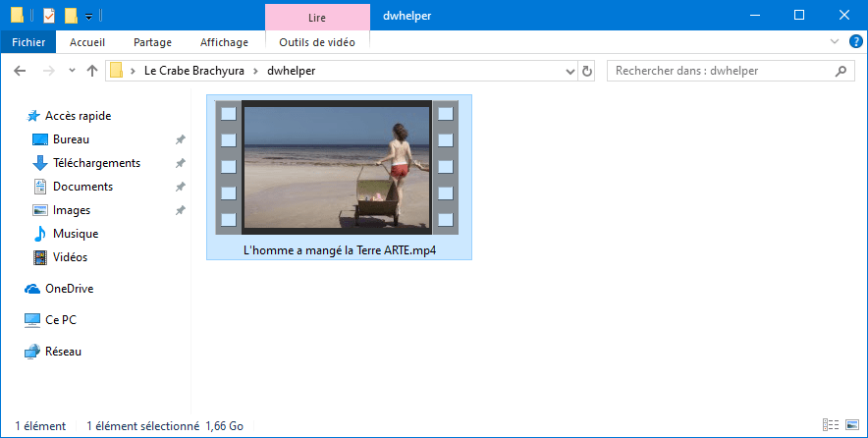This screenshot has width=868, height=438.
Task: Switch to the Partage ribbon tab
Action: (x=152, y=42)
